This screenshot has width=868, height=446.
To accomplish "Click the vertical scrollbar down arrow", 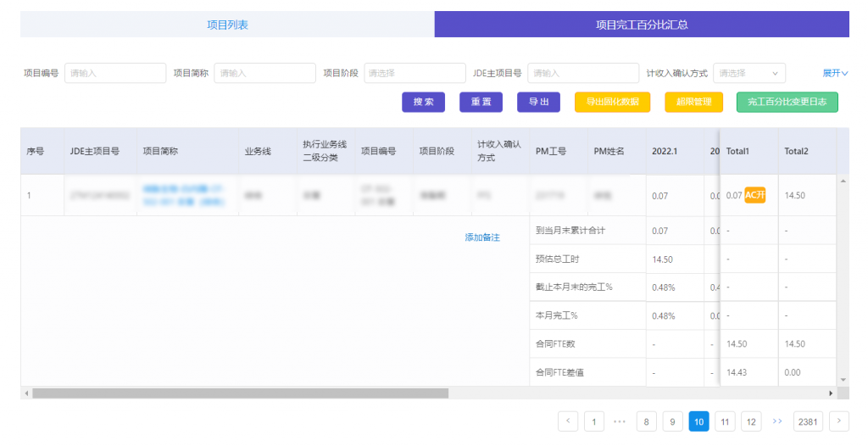I will [843, 380].
